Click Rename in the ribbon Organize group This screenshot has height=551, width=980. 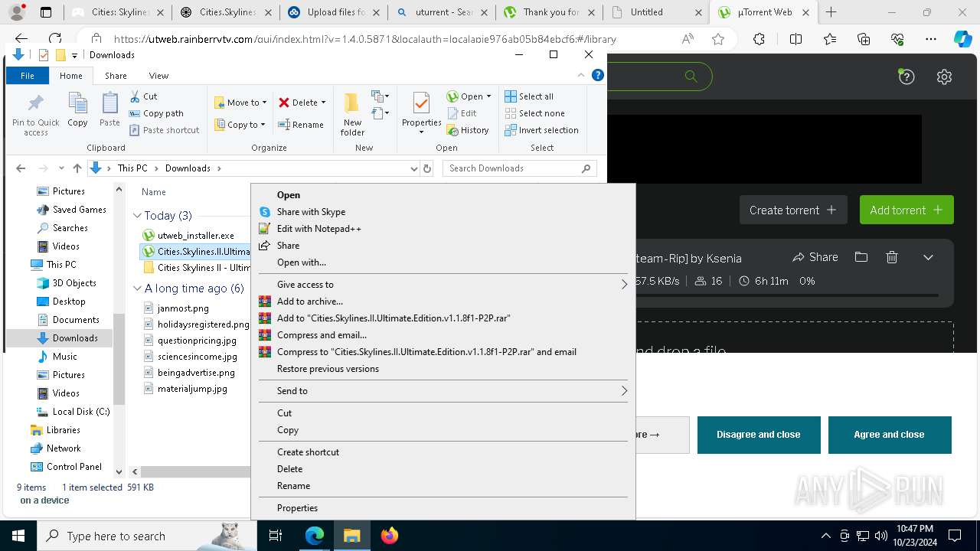click(x=301, y=125)
